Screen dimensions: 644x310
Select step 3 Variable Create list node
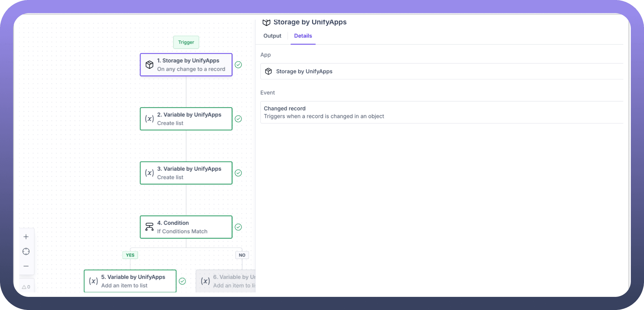pos(186,173)
